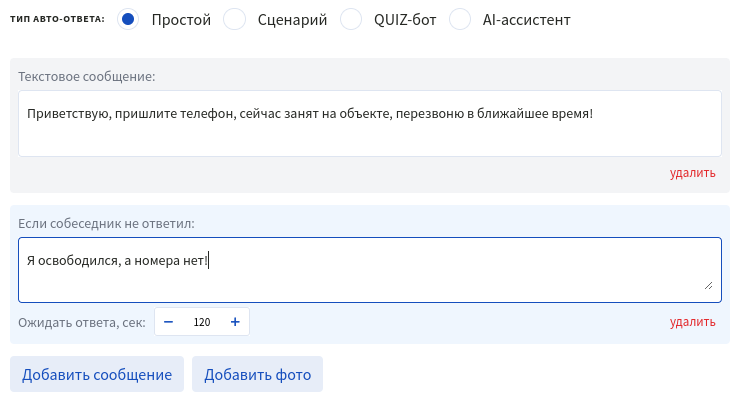The height and width of the screenshot is (400, 740).
Task: Delete the first text message block
Action: click(692, 173)
